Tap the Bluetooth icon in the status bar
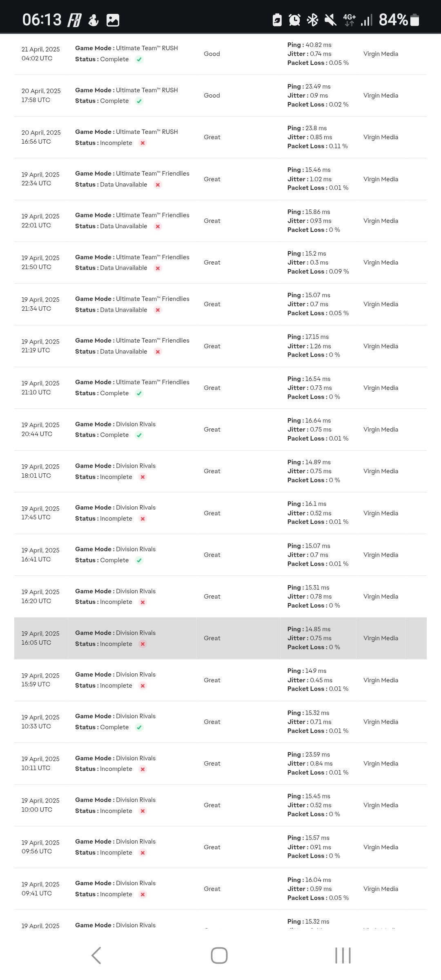Image resolution: width=441 pixels, height=980 pixels. [313, 20]
